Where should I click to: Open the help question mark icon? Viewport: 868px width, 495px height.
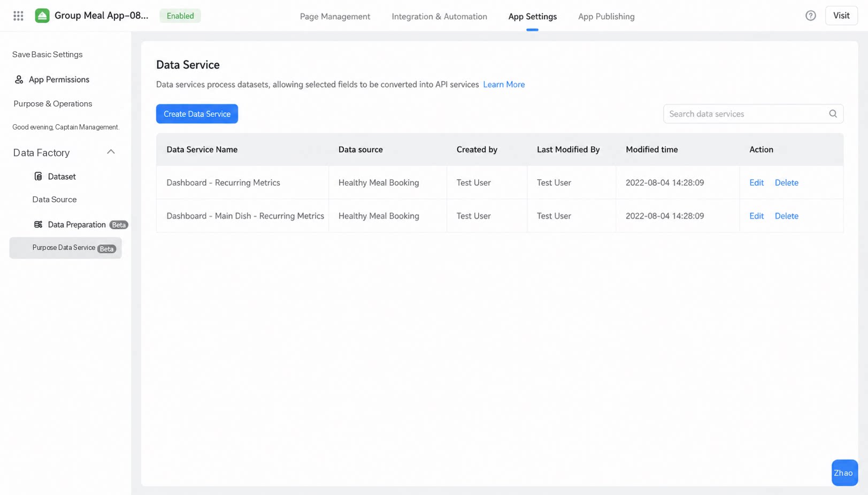tap(811, 16)
